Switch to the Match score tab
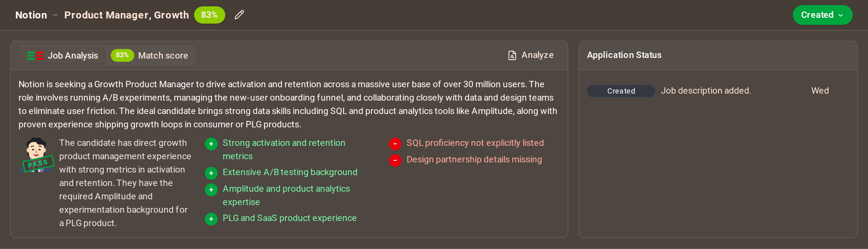 coord(150,56)
